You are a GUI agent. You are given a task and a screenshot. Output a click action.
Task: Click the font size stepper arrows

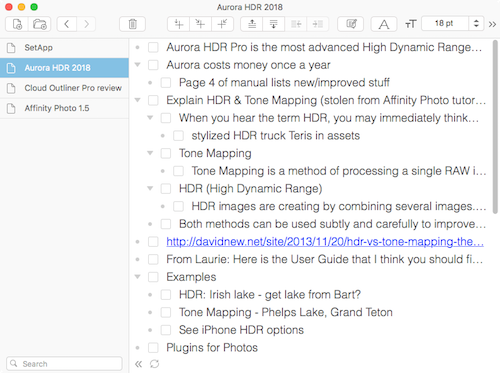point(476,24)
